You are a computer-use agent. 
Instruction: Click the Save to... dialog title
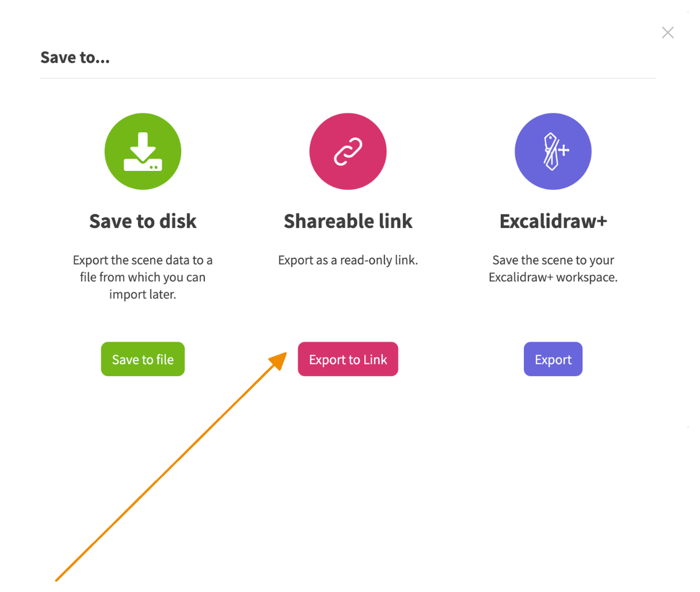(x=75, y=57)
